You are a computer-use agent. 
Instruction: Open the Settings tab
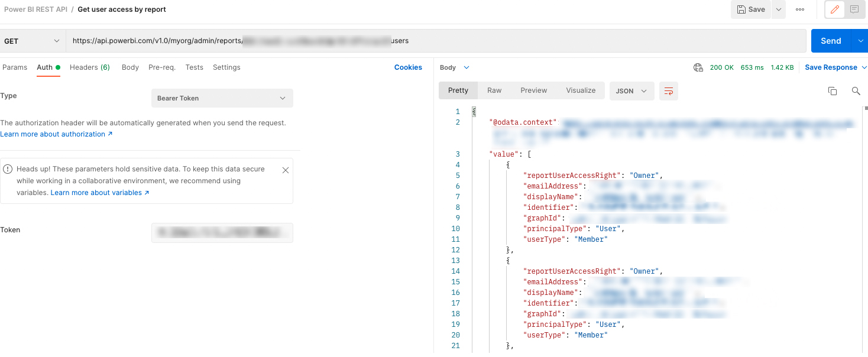[226, 67]
